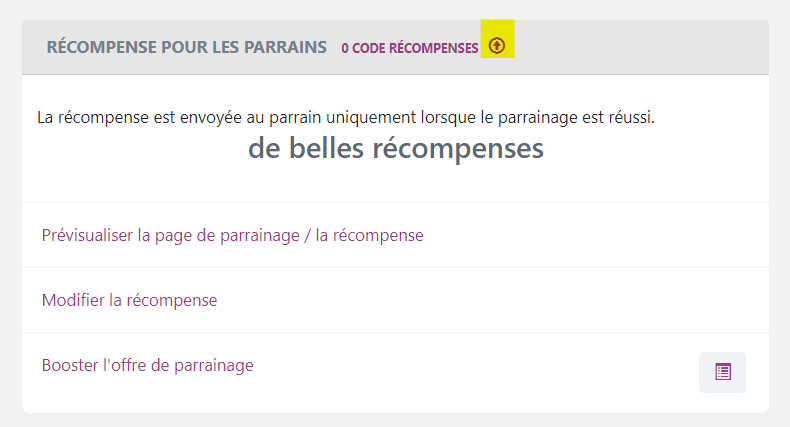Click the upload reward codes arrow icon
This screenshot has height=427, width=790.
tap(497, 46)
